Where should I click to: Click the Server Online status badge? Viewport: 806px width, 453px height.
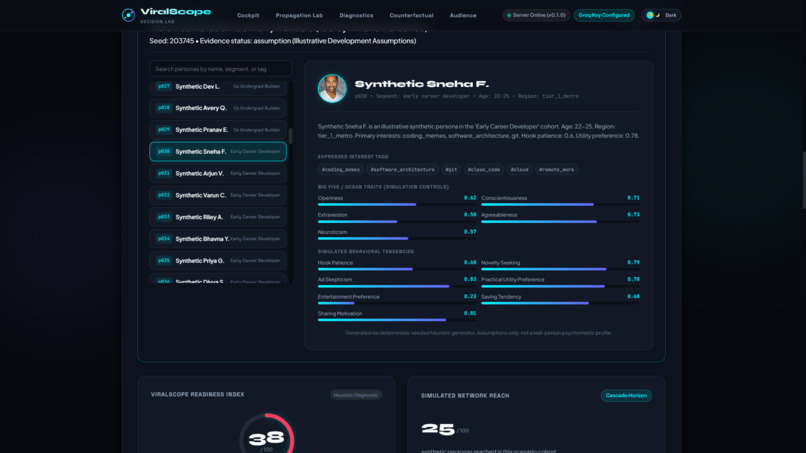[x=536, y=15]
